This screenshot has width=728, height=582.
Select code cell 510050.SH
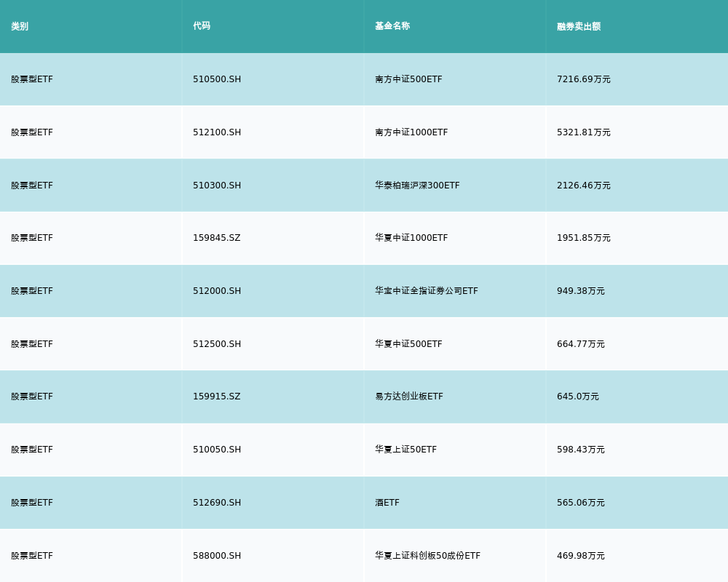(x=217, y=450)
